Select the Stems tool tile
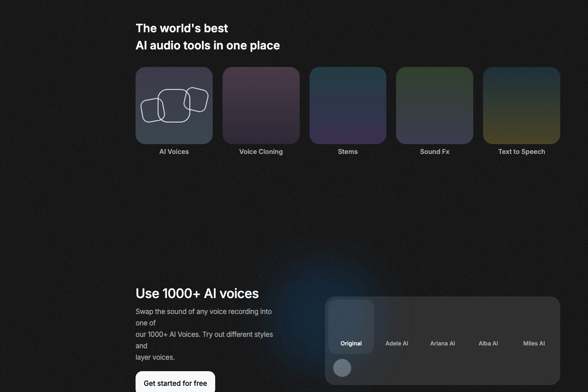Screen dimensions: 588x392 (x=348, y=105)
